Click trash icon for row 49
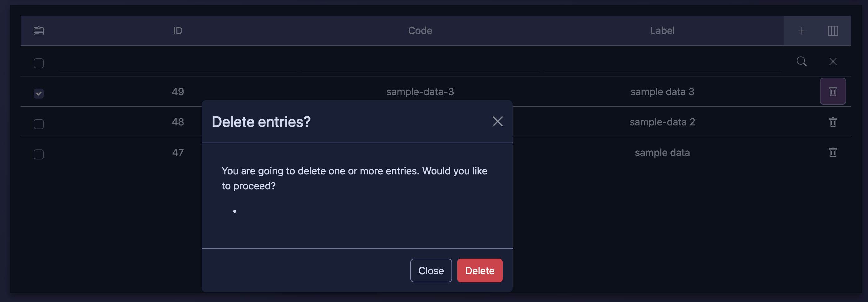This screenshot has width=868, height=302. tap(833, 92)
